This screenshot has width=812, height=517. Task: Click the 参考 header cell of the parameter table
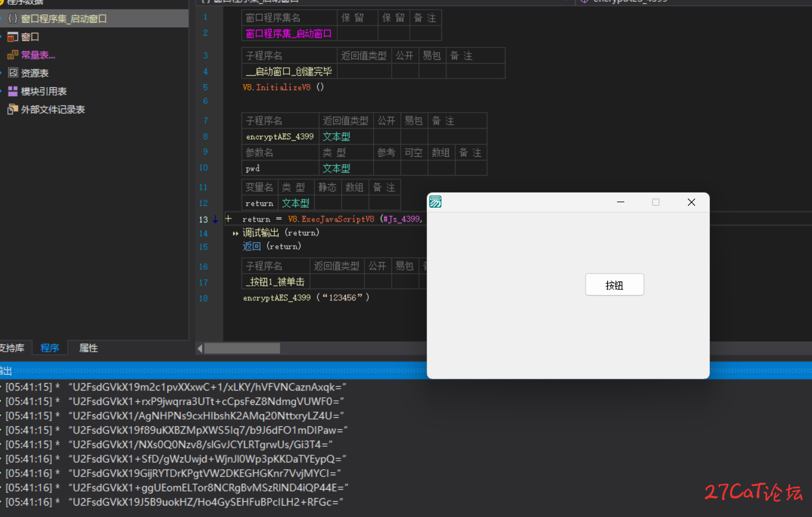[386, 153]
